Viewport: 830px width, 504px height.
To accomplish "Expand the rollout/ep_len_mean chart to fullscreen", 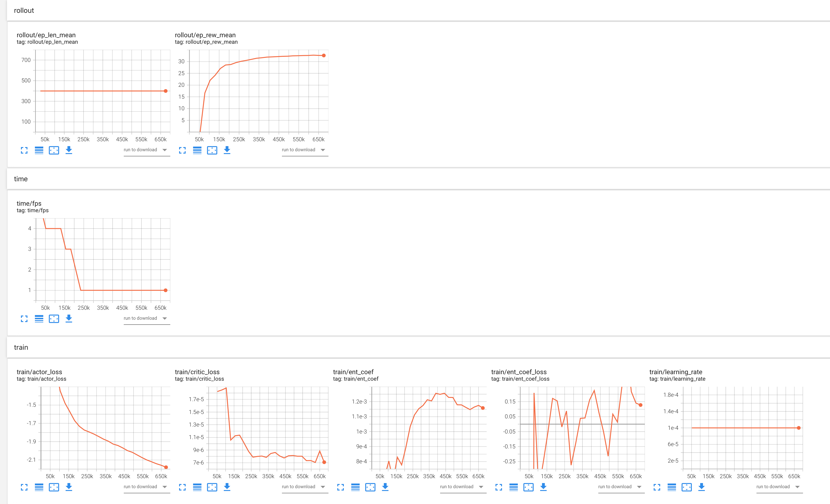I will 24,151.
